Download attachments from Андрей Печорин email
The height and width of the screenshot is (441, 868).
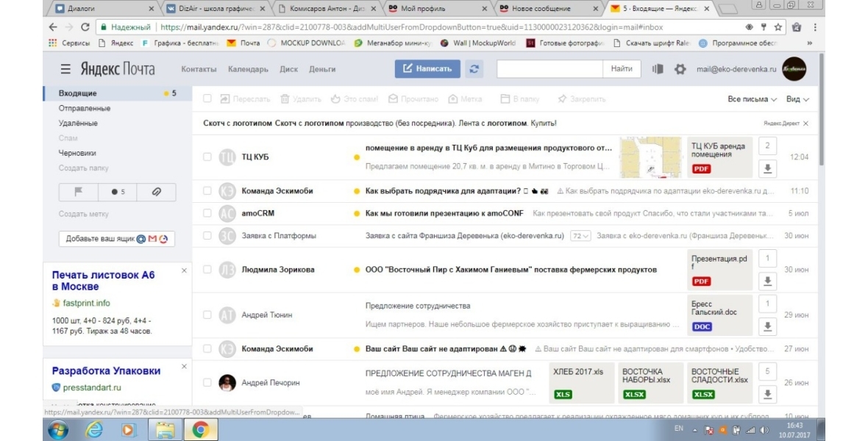767,394
